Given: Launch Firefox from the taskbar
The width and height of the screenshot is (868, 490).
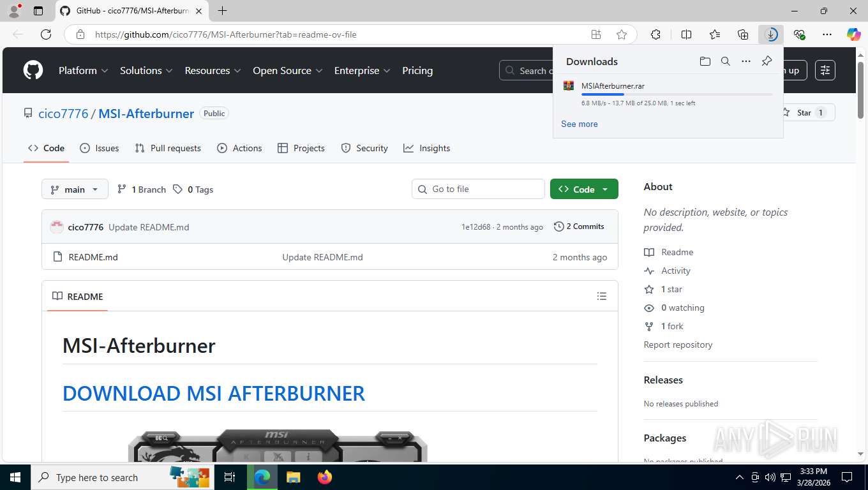Looking at the screenshot, I should coord(325,477).
